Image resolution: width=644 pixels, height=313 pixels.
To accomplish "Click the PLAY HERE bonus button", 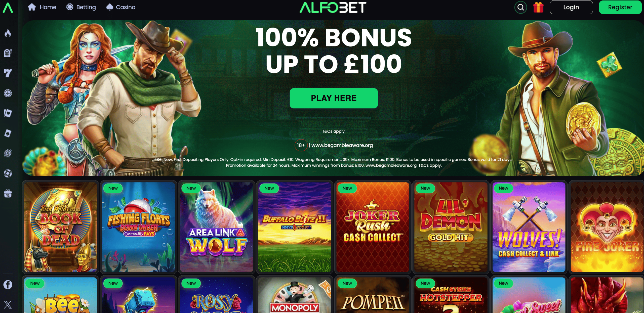I will click(334, 98).
